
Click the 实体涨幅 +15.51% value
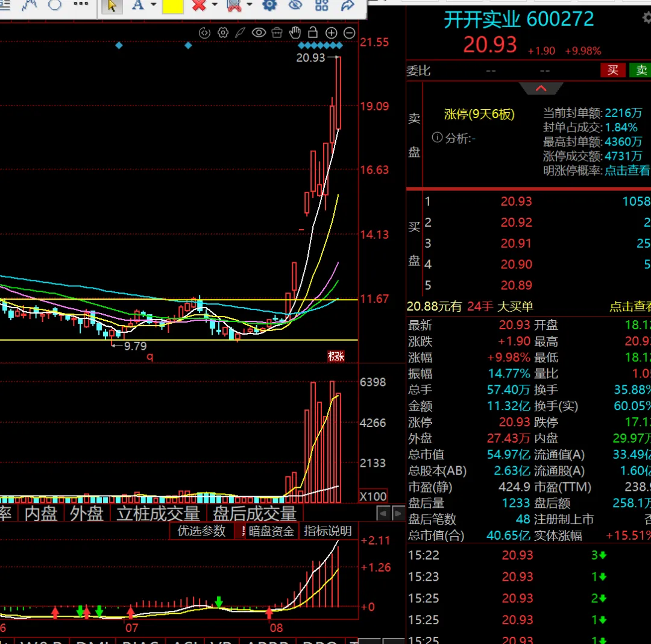[629, 535]
